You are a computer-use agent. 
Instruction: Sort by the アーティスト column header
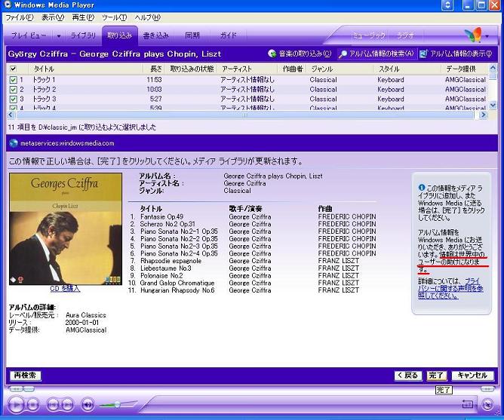point(247,69)
